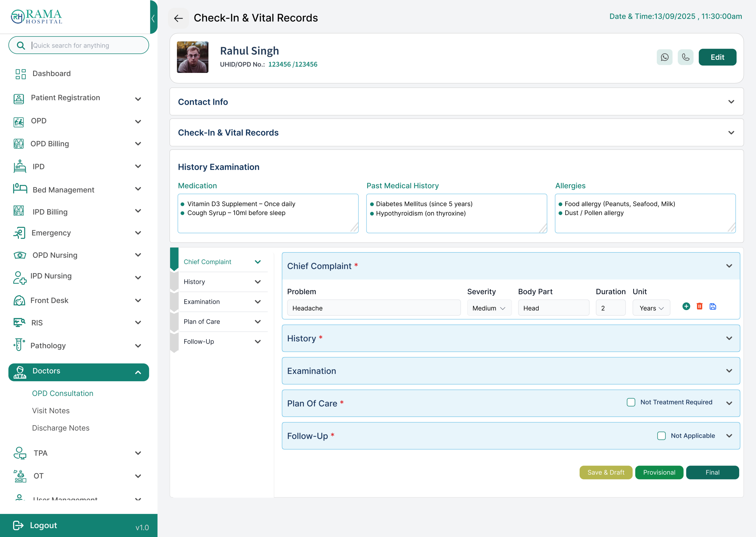
Task: Click the Problem field containing Headache
Action: tap(374, 308)
